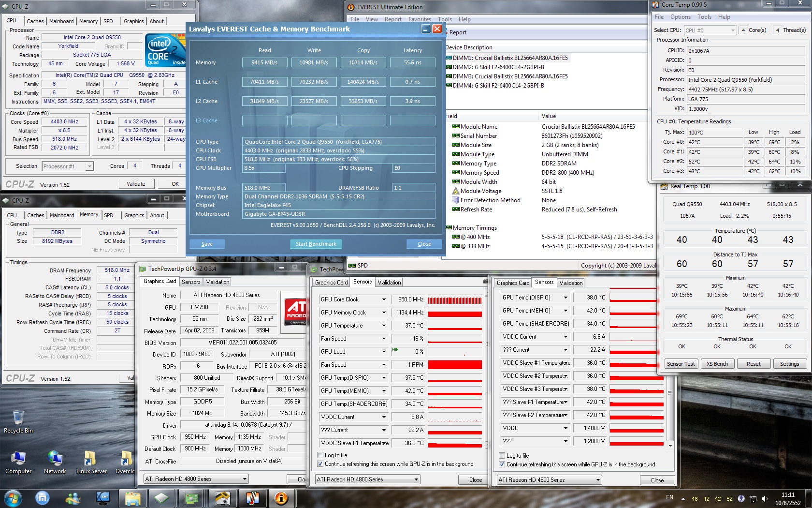Click the XS Bench button in Real Temp
This screenshot has width=812, height=508.
[x=717, y=364]
